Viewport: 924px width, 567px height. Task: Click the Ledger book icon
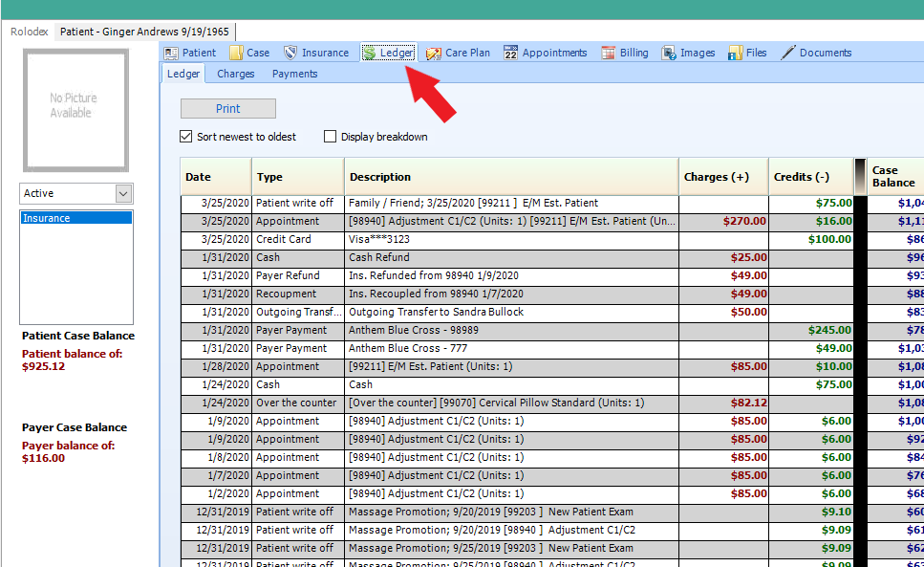pyautogui.click(x=369, y=53)
